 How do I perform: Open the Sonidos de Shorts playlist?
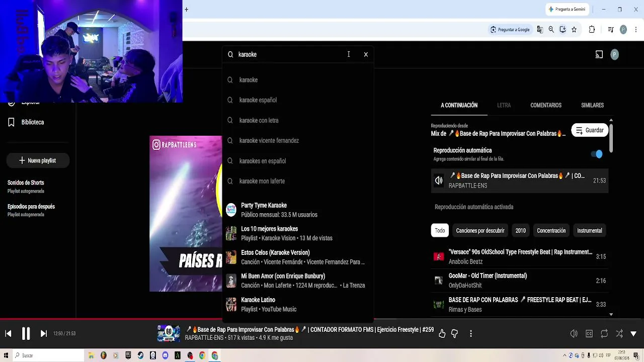coord(38,187)
